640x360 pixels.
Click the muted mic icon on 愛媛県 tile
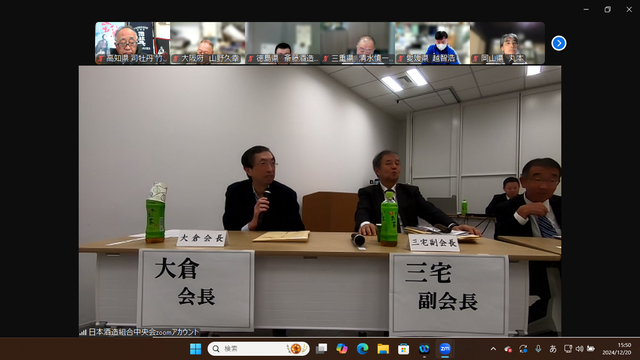[401, 59]
